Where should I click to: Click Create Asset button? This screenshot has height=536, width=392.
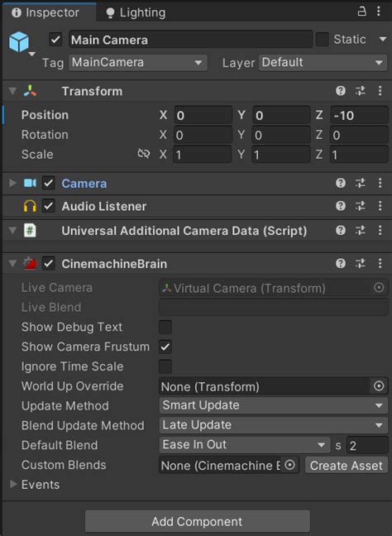point(347,465)
